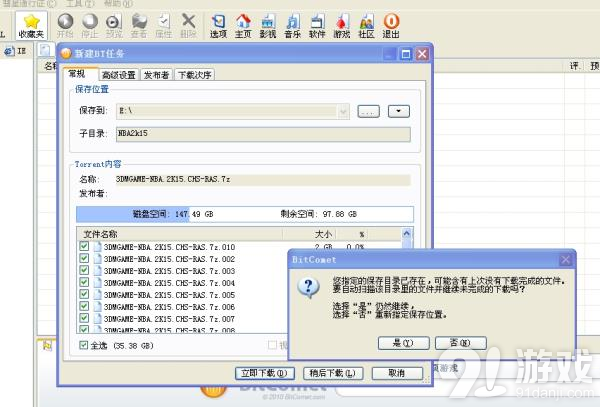Image resolution: width=600 pixels, height=407 pixels.
Task: Click the 稍后下载 download later button
Action: tap(333, 373)
